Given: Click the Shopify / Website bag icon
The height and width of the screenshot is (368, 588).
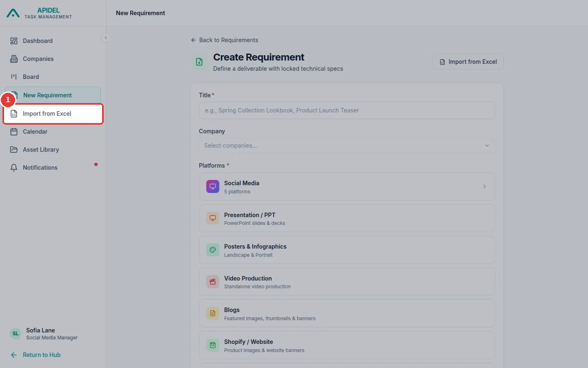Looking at the screenshot, I should tap(213, 345).
